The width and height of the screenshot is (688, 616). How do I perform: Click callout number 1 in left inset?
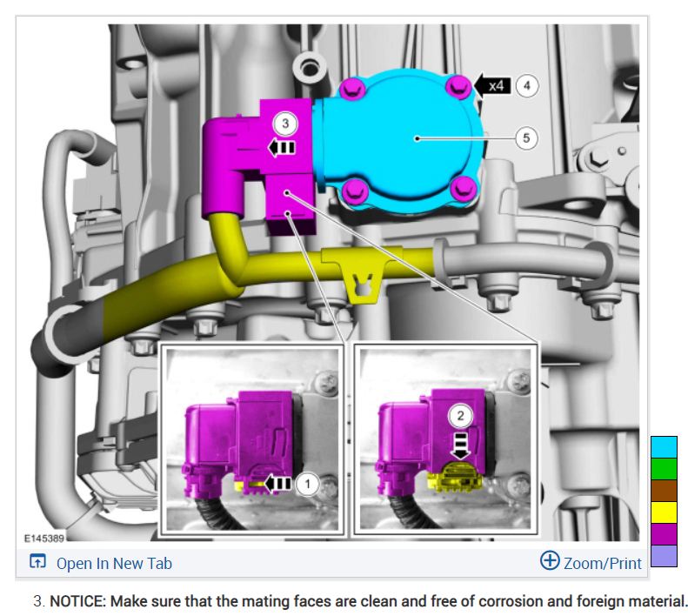307,484
